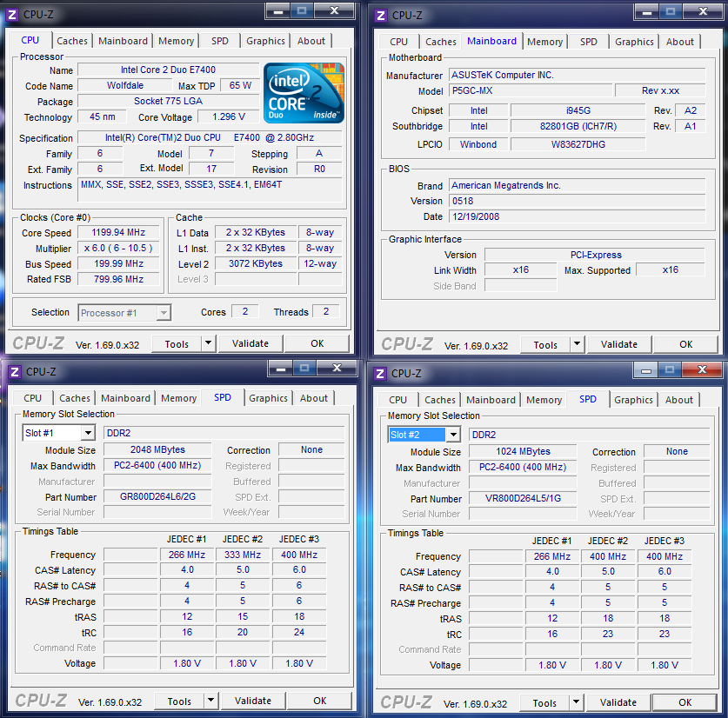Click the 2048 MBytes module size value
The image size is (728, 718).
coord(157,449)
